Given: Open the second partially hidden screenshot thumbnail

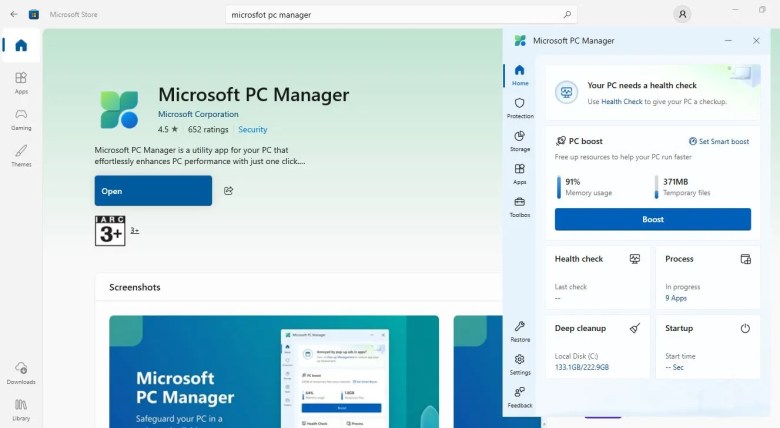Looking at the screenshot, I should pos(478,371).
